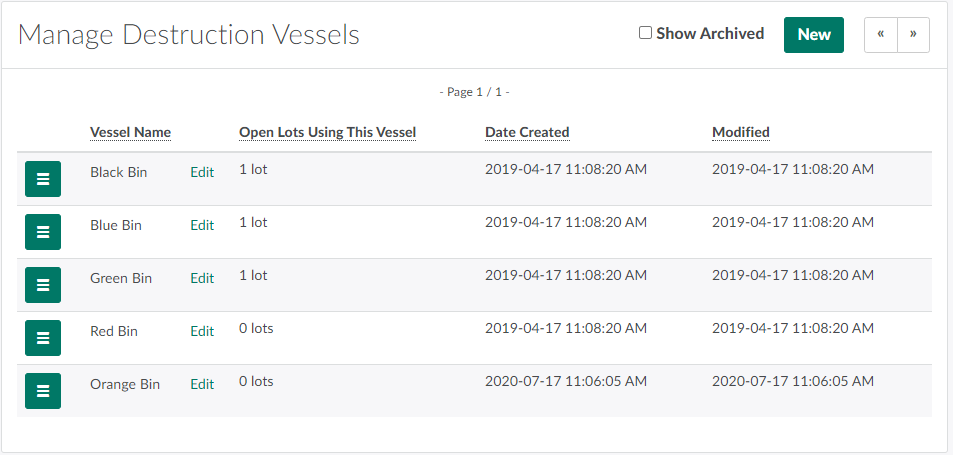This screenshot has width=953, height=455.
Task: Edit the Black Bin vessel
Action: tap(202, 172)
